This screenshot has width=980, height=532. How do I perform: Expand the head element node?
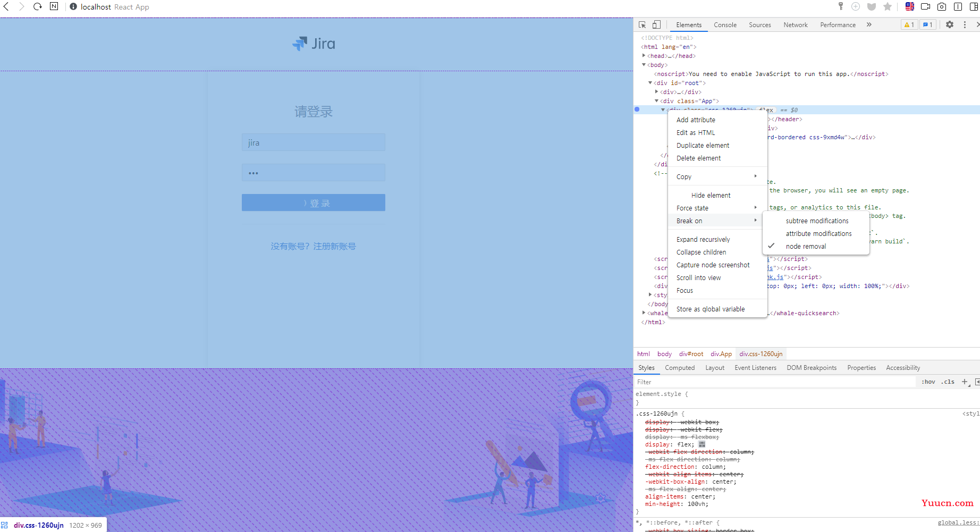644,56
